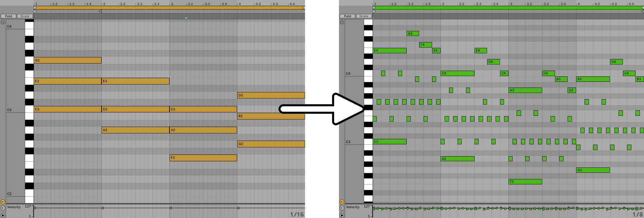
Task: Select the D4 note near 4.3 in the green clip
Action: click(616, 62)
